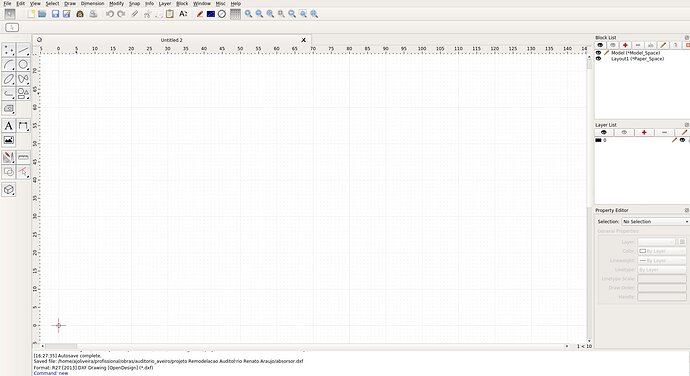
Task: Select the Circle drawing tool
Action: coord(23,65)
